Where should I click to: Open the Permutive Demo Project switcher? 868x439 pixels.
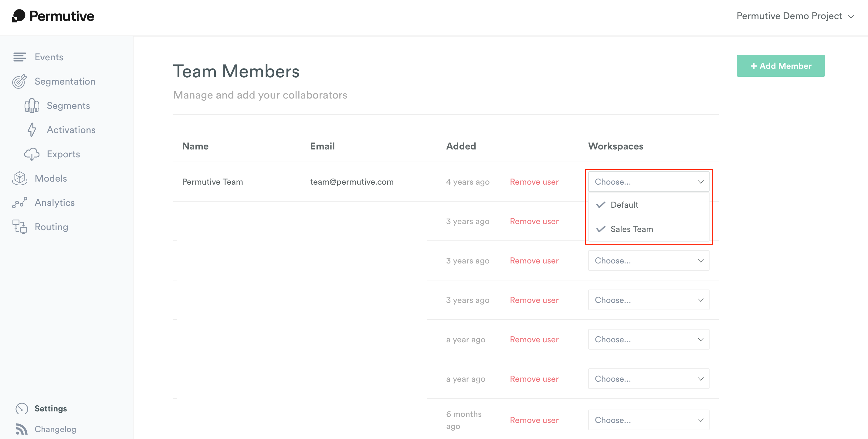(795, 16)
